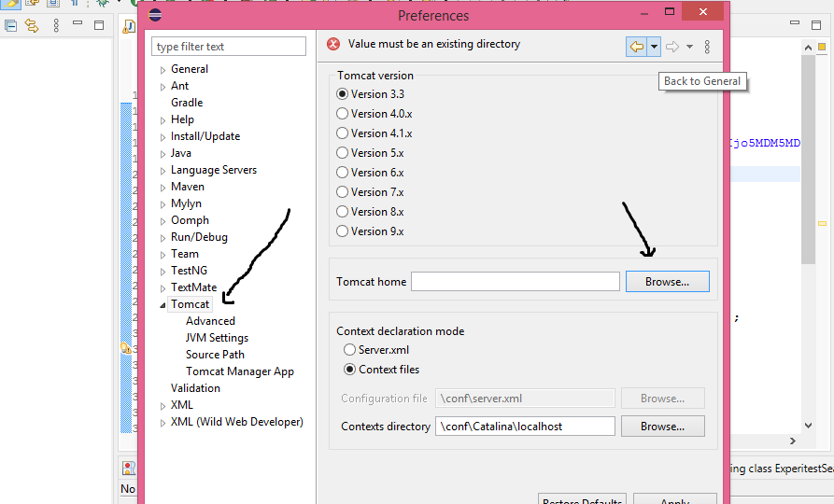Click Browse button for Tomcat home
834x504 pixels.
click(x=668, y=282)
